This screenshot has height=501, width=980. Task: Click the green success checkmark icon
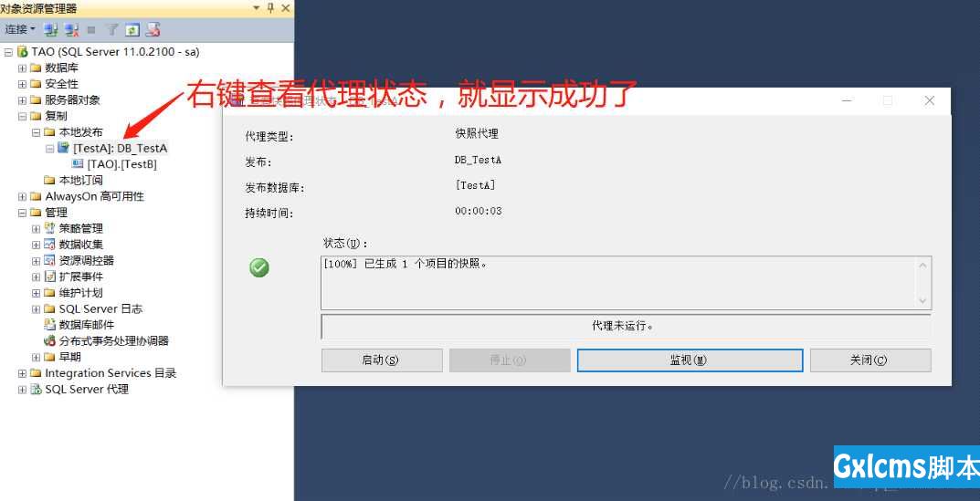(259, 268)
